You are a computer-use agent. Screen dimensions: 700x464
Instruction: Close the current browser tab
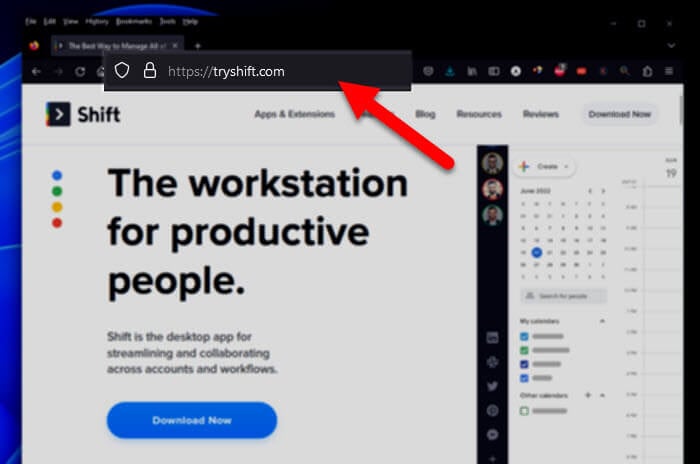[175, 46]
